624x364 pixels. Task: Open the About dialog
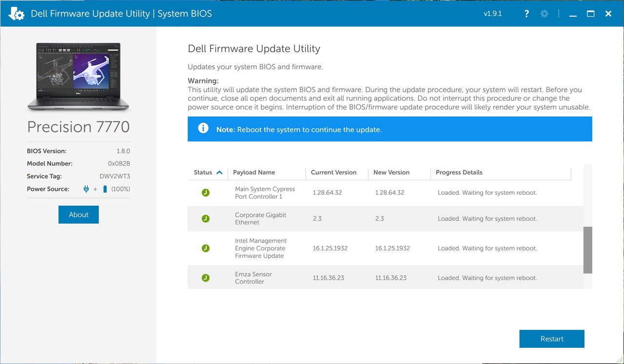coord(78,214)
